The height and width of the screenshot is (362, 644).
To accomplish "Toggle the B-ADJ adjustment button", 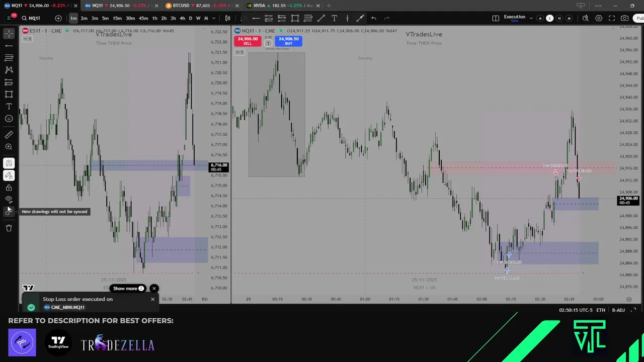I will (x=618, y=310).
